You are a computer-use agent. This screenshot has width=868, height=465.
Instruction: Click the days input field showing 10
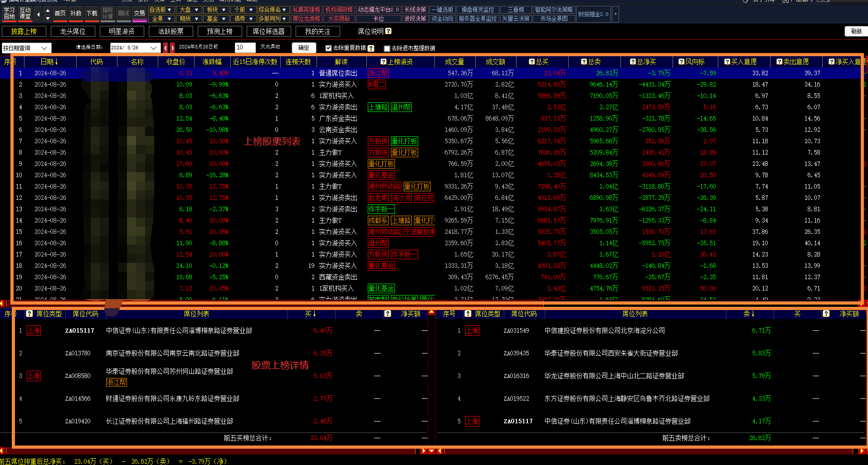[245, 48]
